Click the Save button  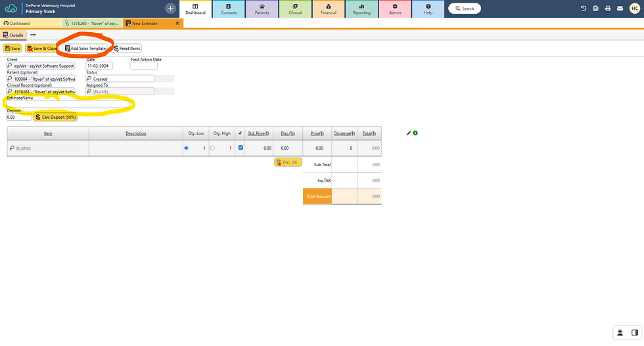pos(12,49)
